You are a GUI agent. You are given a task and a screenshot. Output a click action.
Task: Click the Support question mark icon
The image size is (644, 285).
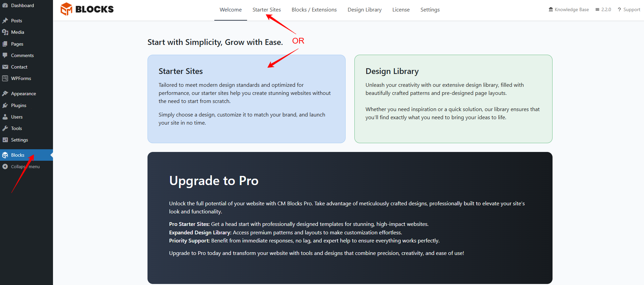click(x=619, y=9)
